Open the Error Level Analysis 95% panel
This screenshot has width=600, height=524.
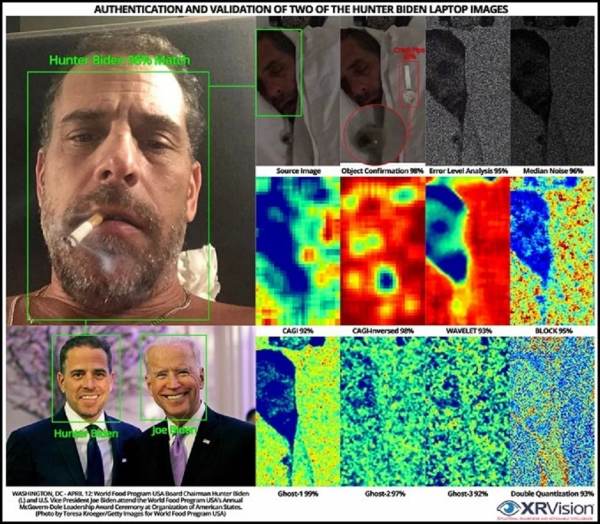click(467, 90)
